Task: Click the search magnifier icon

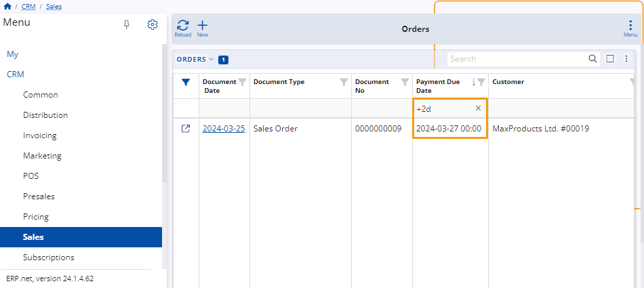Action: click(592, 59)
